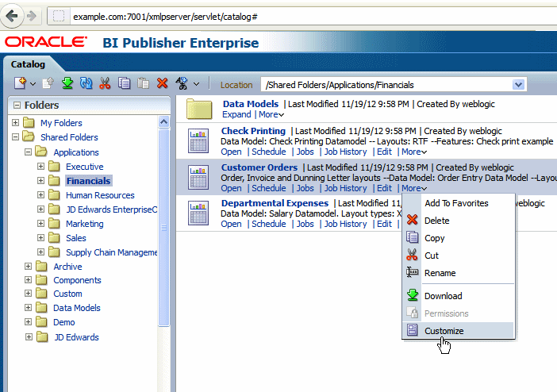Click the Data Models large folder icon

point(199,109)
